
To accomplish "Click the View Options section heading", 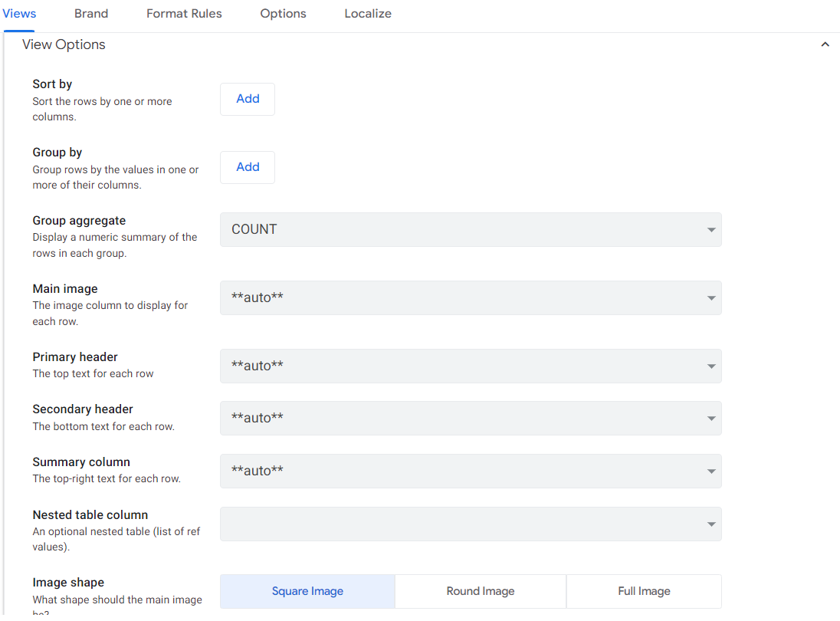I will click(x=64, y=44).
